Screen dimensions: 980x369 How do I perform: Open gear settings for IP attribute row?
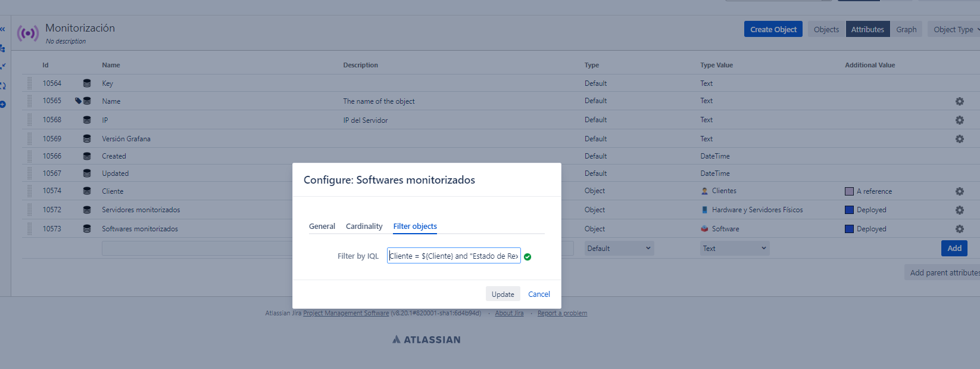(x=959, y=120)
